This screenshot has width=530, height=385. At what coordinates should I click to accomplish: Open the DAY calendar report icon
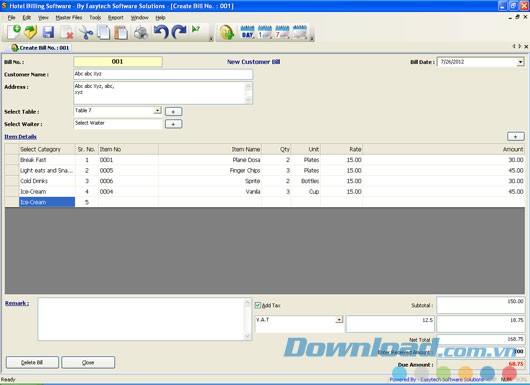pyautogui.click(x=247, y=32)
